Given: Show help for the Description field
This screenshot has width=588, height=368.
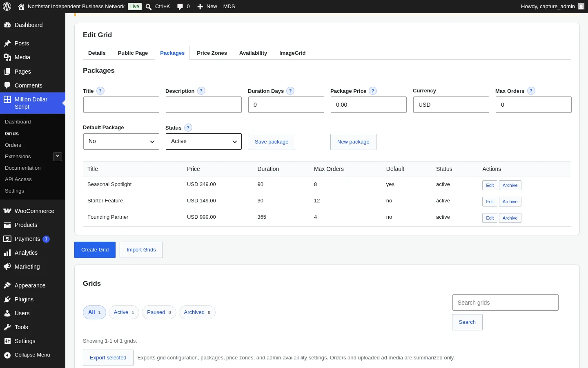Looking at the screenshot, I should tap(201, 91).
